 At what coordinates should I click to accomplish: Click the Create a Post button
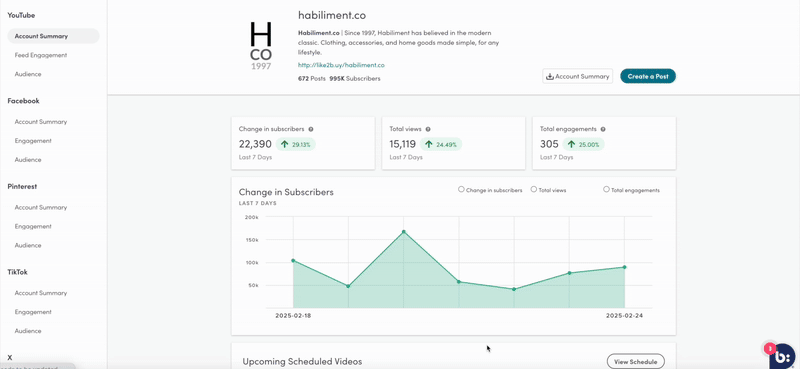(x=648, y=76)
